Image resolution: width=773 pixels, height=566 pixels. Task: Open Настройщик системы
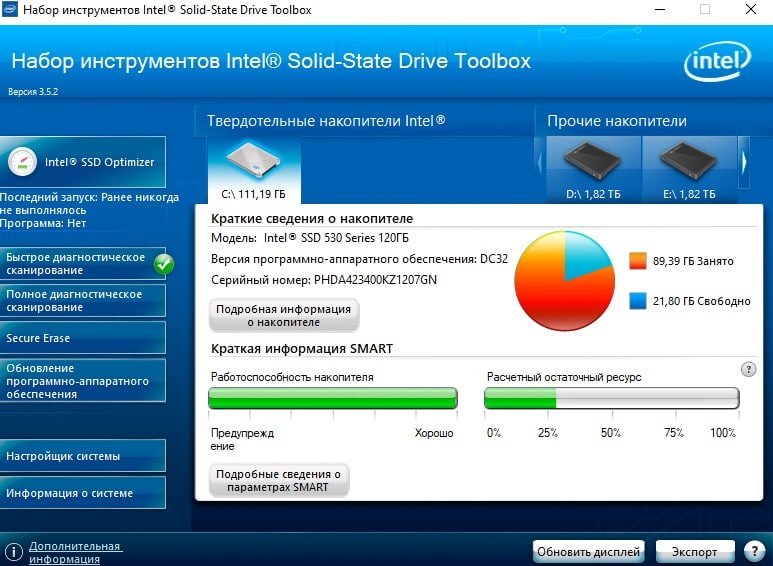point(82,456)
